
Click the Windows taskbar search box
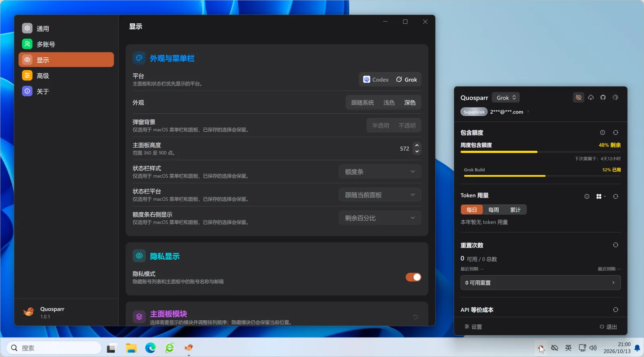pyautogui.click(x=54, y=348)
